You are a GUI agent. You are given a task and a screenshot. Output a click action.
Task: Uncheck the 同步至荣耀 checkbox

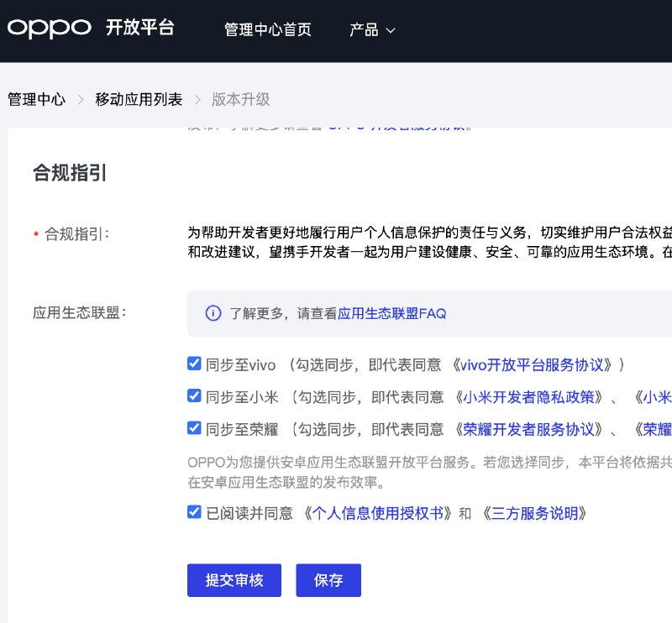point(194,428)
